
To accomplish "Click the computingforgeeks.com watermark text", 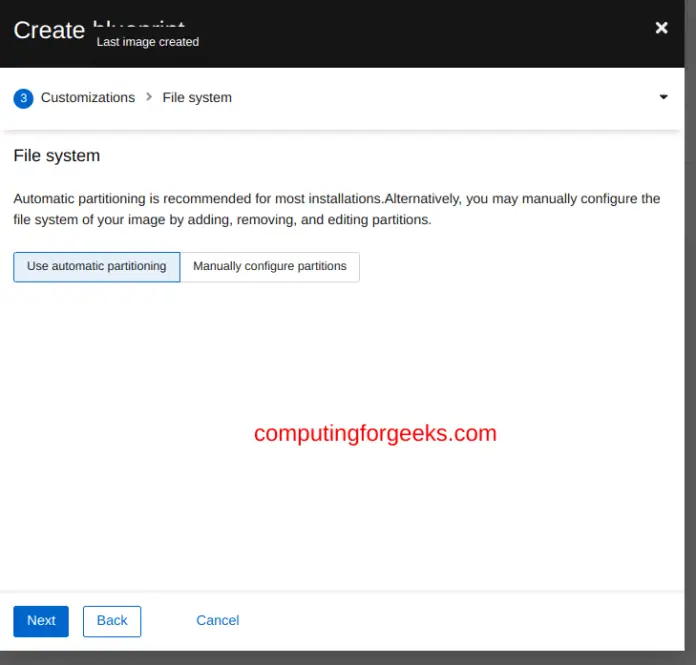I will click(375, 434).
